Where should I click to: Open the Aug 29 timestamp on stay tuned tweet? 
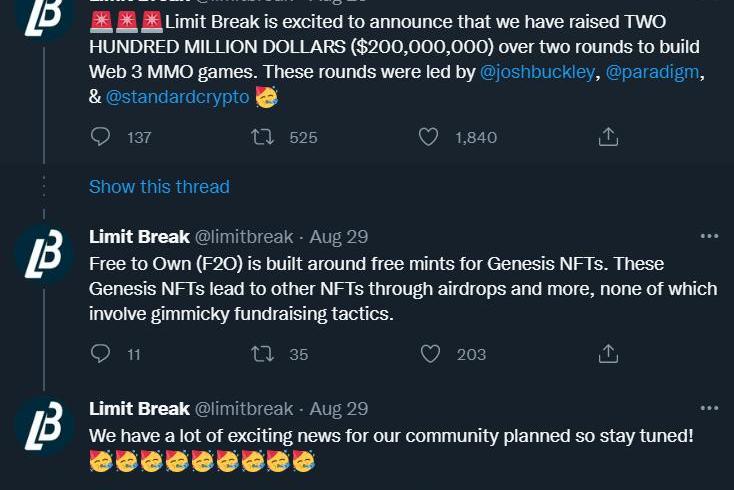(x=339, y=409)
